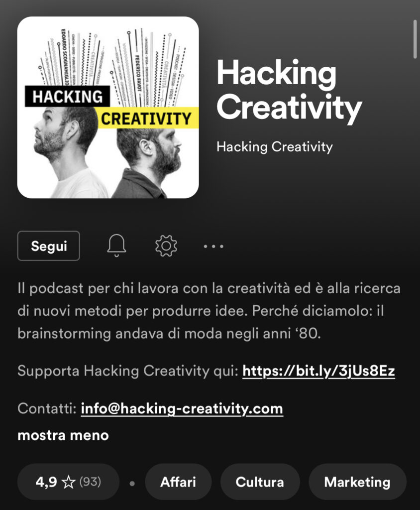Click the (93) ratings count
The height and width of the screenshot is (510, 420).
pos(91,482)
